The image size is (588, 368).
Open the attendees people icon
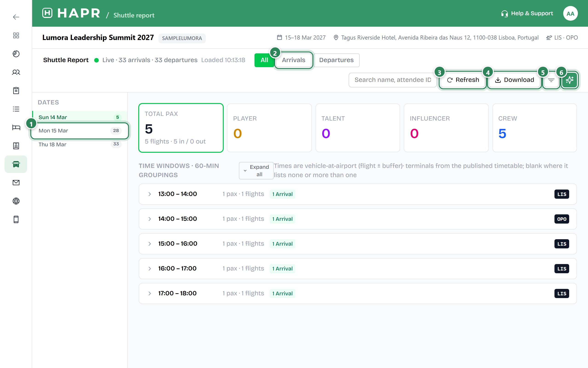click(x=16, y=72)
